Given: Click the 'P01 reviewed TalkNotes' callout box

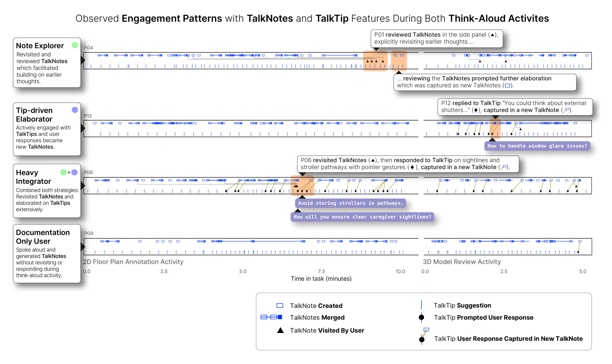Looking at the screenshot, I should [436, 39].
